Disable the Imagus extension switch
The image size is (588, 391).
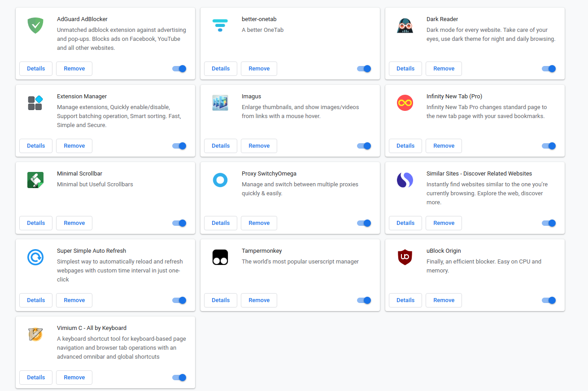[364, 146]
